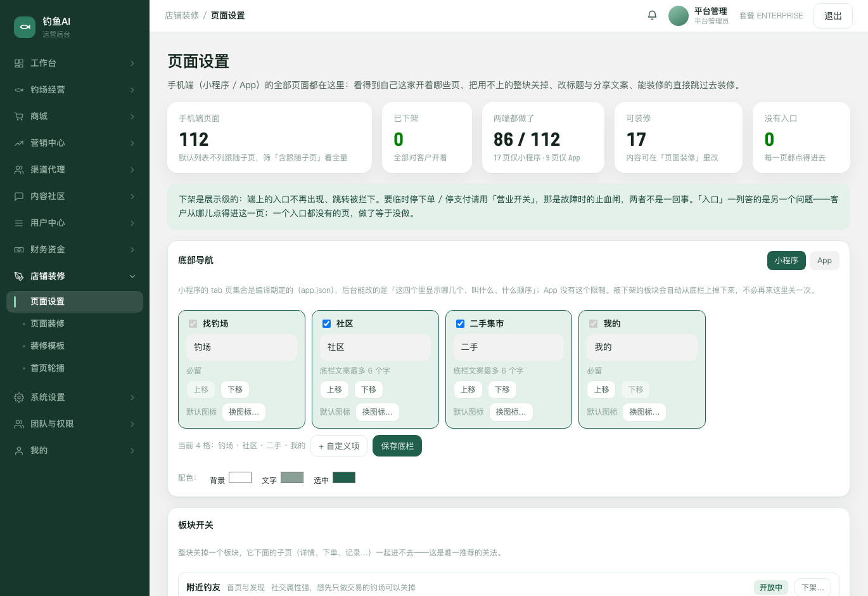
Task: Click the 商城 shopping cart icon
Action: [x=19, y=117]
